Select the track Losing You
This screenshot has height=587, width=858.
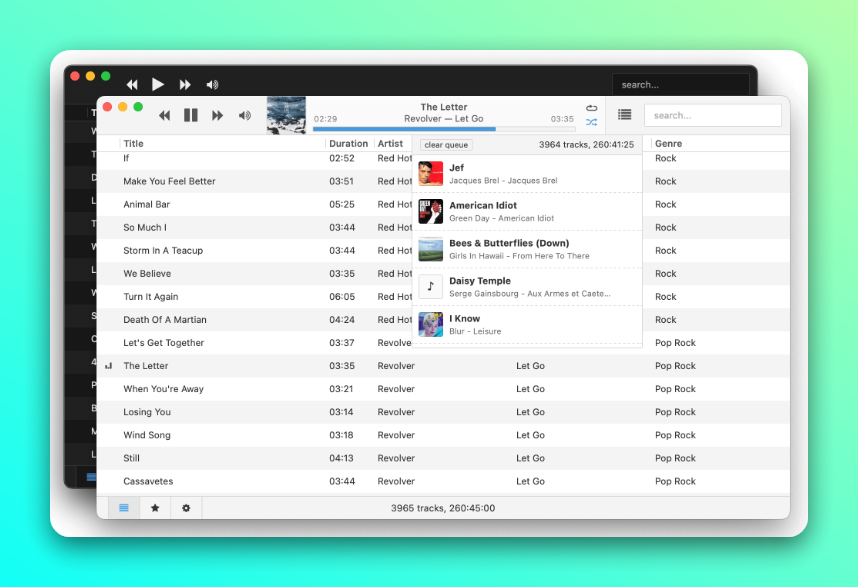click(147, 412)
